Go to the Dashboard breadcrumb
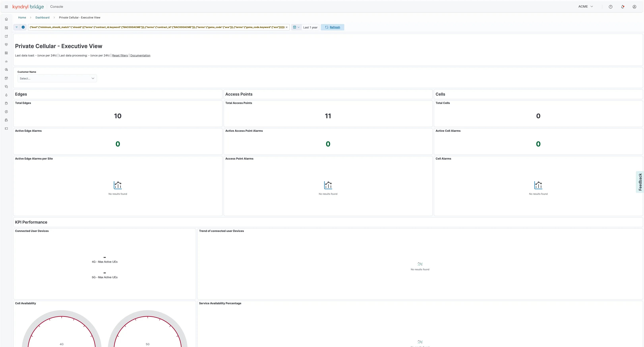This screenshot has width=644, height=347. [43, 17]
